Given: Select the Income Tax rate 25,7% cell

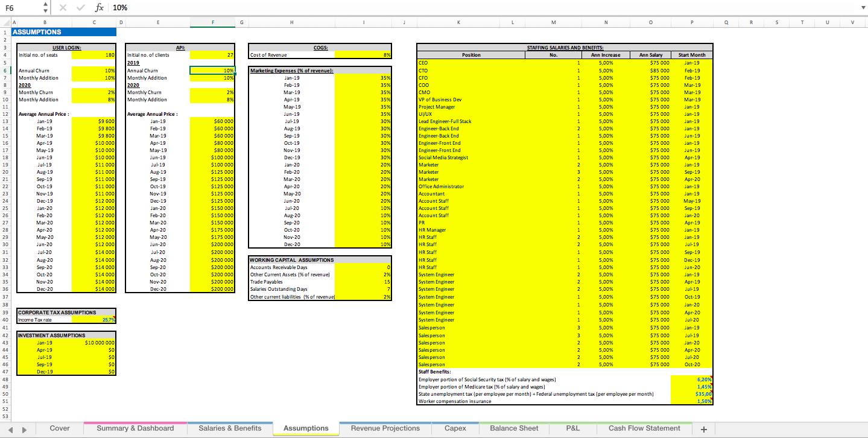Looking at the screenshot, I should click(x=93, y=320).
